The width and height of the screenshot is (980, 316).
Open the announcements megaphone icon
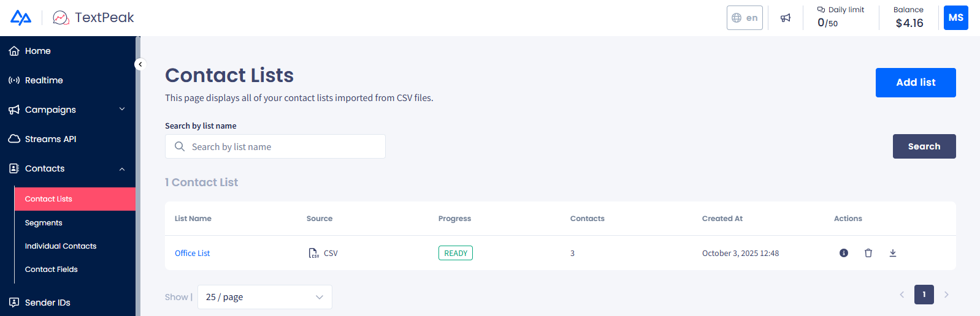coord(786,18)
